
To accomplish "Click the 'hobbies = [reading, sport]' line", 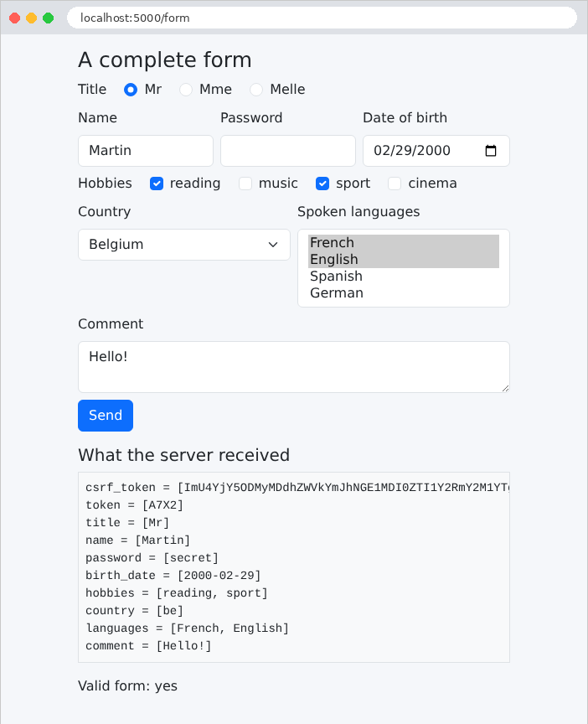I will tap(176, 593).
